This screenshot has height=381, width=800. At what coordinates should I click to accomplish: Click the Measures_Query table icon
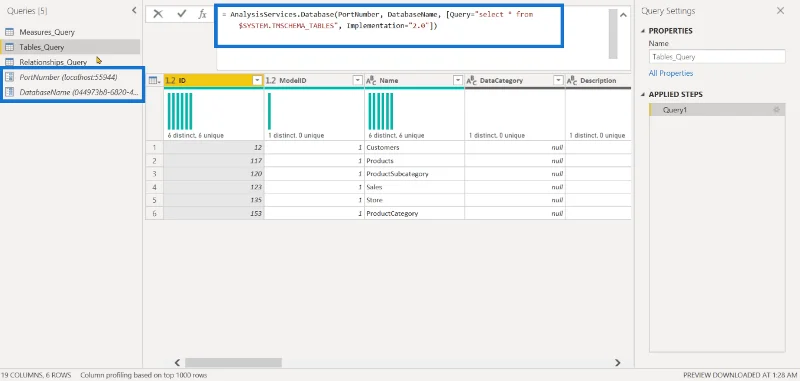tap(9, 32)
